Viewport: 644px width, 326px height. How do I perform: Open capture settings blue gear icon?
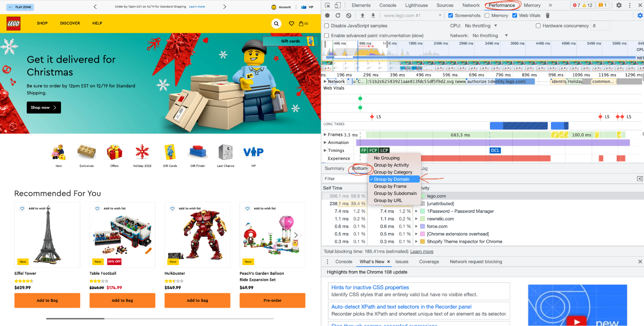(x=640, y=15)
